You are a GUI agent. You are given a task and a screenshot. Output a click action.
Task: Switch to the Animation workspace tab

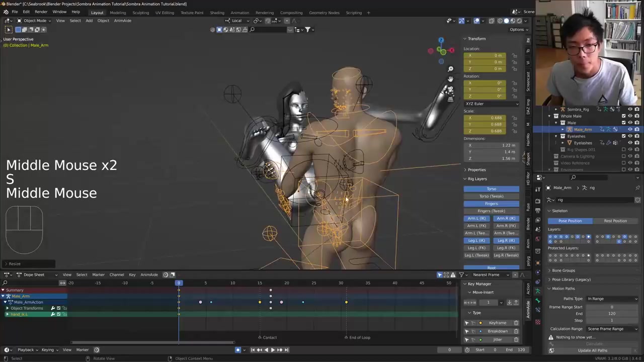239,13
